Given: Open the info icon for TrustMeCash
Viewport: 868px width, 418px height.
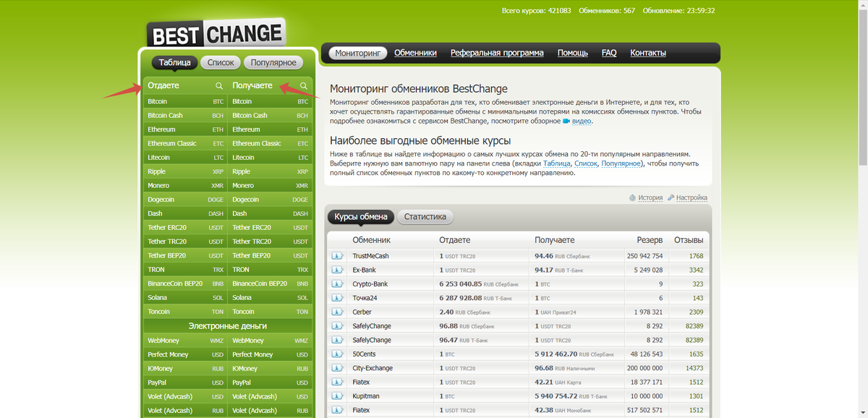Looking at the screenshot, I should pos(337,256).
